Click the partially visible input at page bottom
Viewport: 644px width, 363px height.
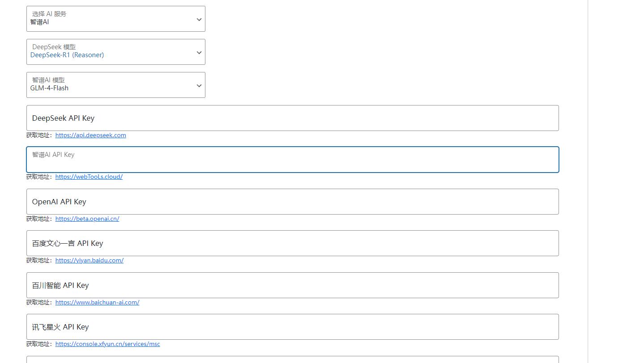(x=293, y=360)
